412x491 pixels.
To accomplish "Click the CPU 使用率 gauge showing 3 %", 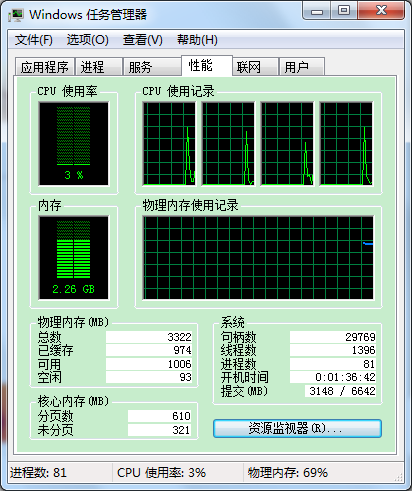I will [74, 144].
